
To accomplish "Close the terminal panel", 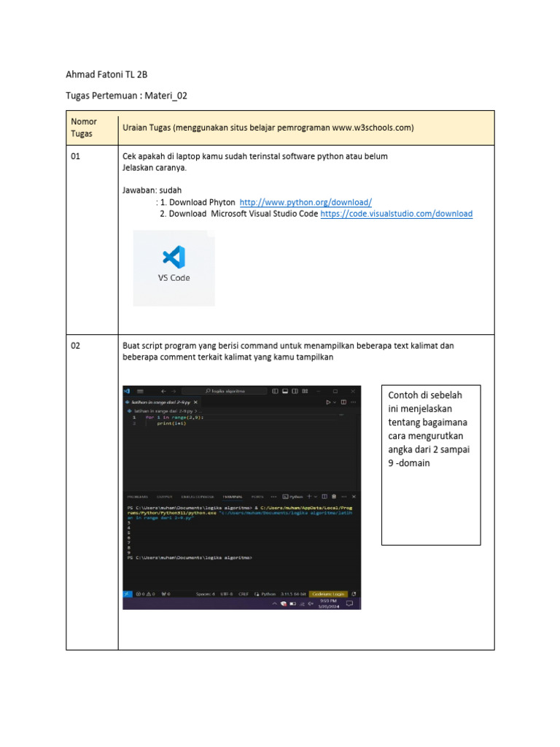I will click(354, 497).
